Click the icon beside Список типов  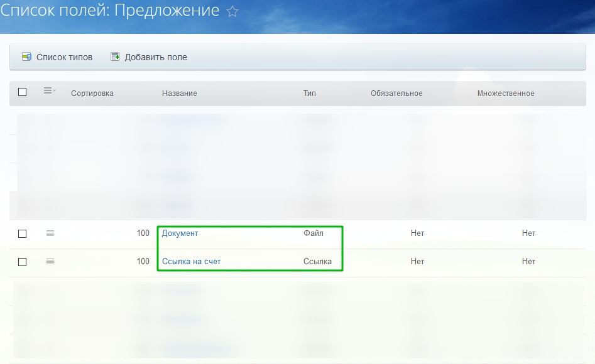(26, 57)
